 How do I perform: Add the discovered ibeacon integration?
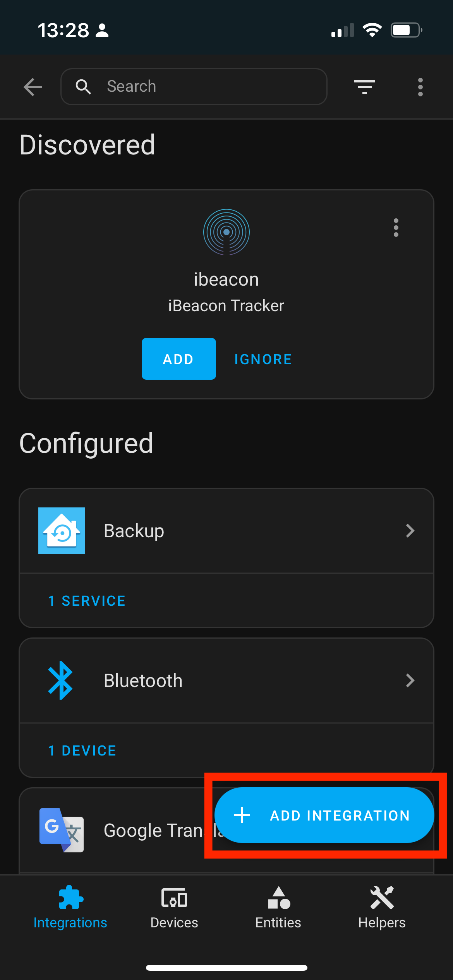tap(178, 359)
